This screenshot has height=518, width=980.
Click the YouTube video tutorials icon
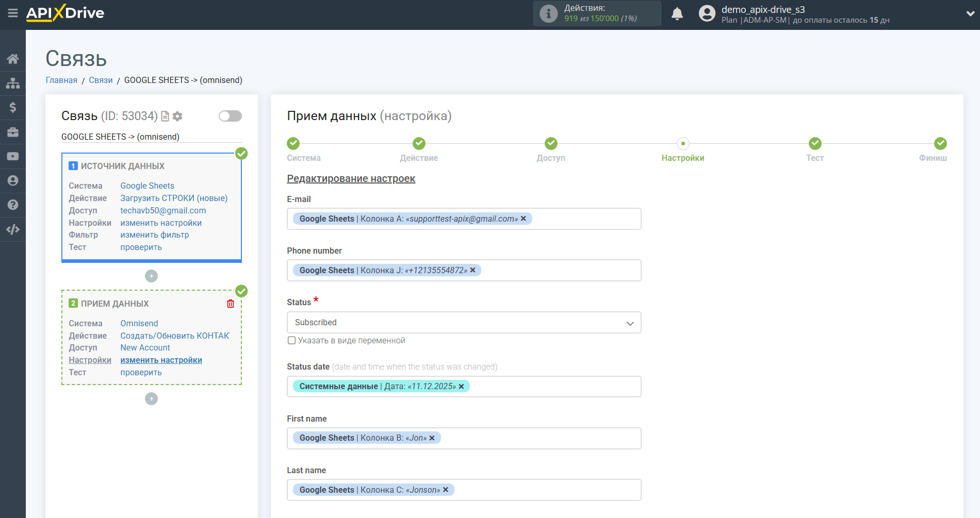pos(13,156)
